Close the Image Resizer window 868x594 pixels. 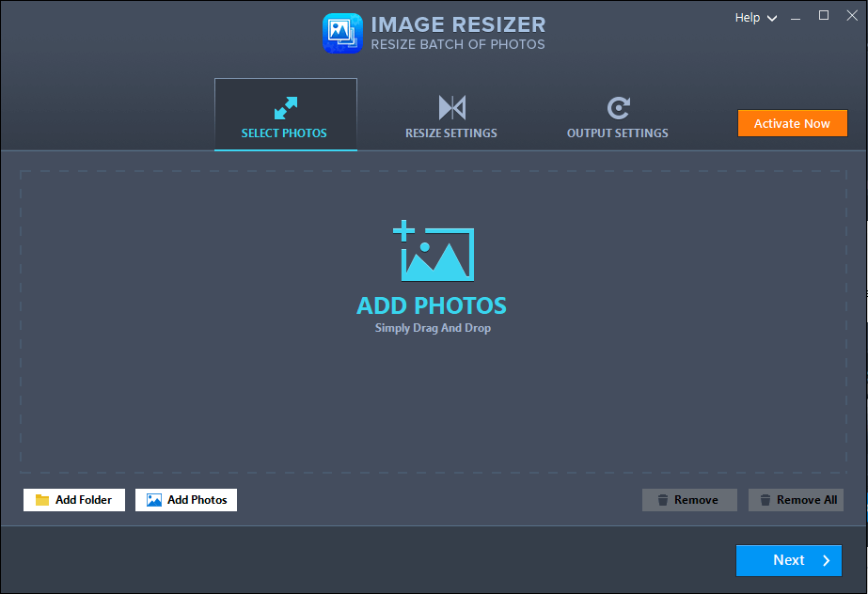pos(852,15)
